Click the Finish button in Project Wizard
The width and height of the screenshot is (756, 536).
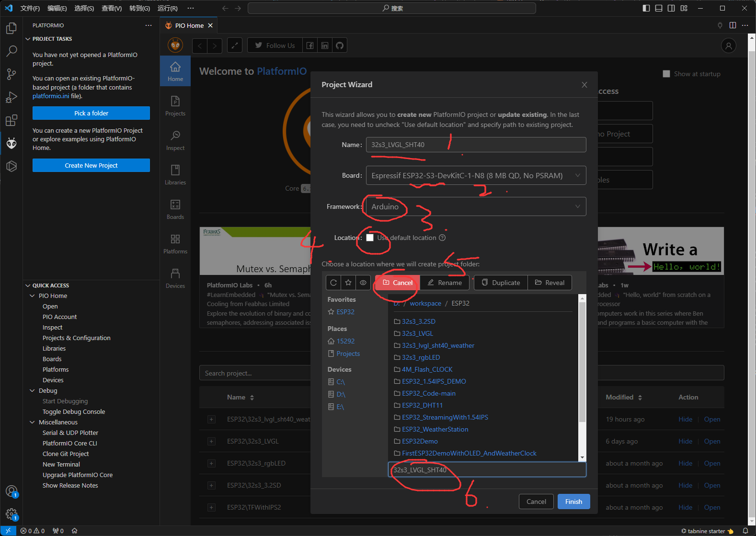(x=573, y=502)
